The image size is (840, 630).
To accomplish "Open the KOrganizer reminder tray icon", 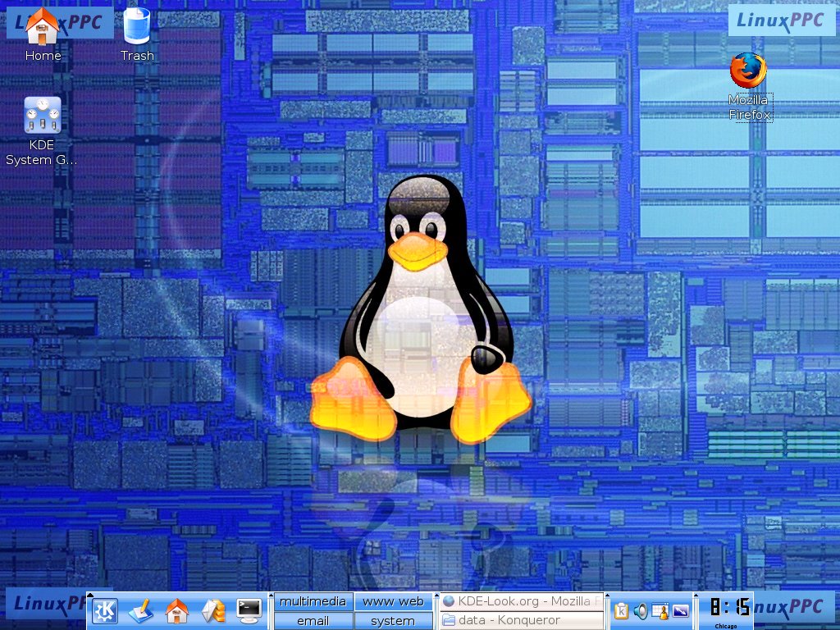I will point(660,611).
